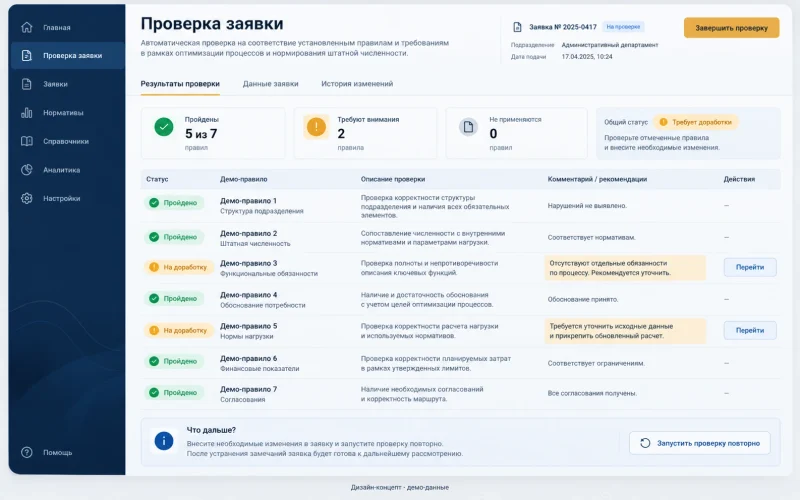Click the green check icon in the Демо-правило 4 row
800x500 pixels.
tap(154, 298)
